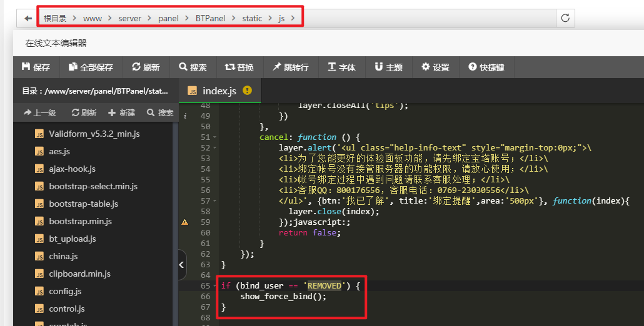Open Validform_v5.3.2_min.js in the file list
This screenshot has width=644, height=326.
pos(94,134)
